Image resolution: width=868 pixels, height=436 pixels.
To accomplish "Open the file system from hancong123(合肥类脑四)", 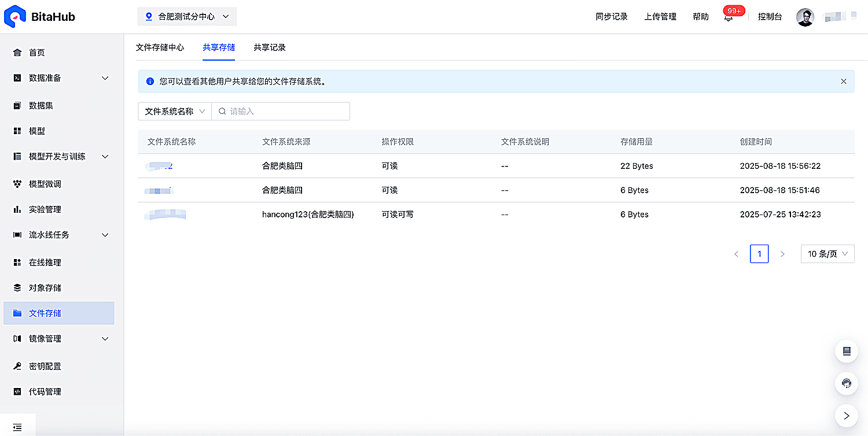I will pos(165,215).
